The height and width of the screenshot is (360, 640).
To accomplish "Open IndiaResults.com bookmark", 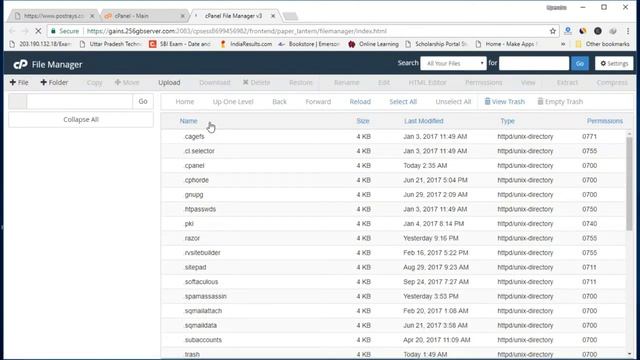I will [246, 44].
